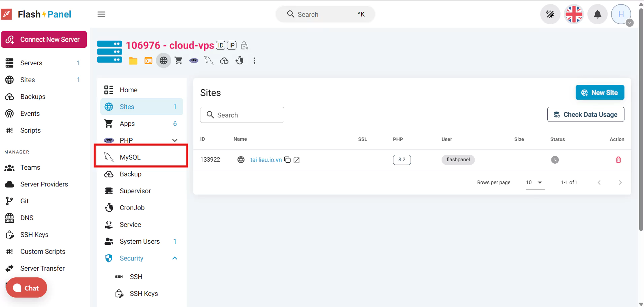
Task: Delete site tai-lieu.io.vn with trash icon
Action: point(618,160)
